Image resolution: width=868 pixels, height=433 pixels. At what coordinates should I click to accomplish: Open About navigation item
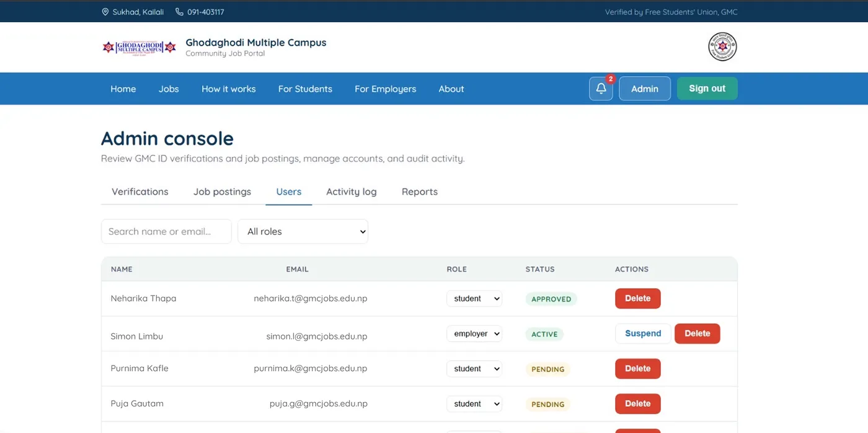point(451,89)
